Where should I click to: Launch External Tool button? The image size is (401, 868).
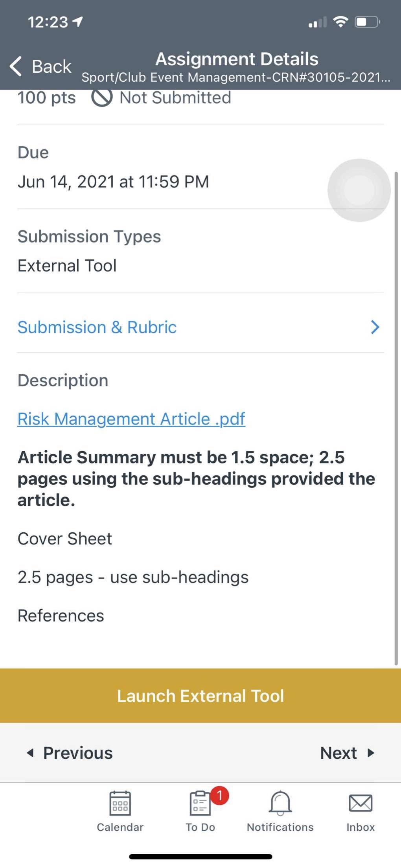click(200, 695)
